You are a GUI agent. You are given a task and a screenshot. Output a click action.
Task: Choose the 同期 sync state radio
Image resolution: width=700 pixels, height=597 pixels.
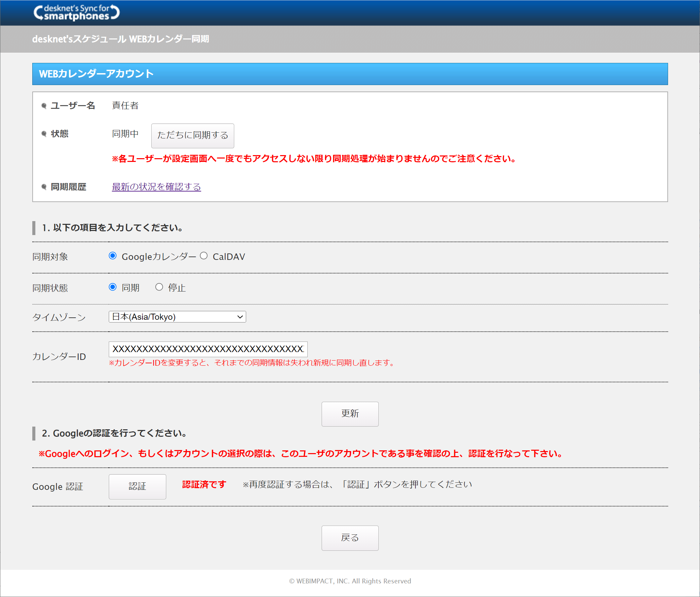[x=113, y=287]
